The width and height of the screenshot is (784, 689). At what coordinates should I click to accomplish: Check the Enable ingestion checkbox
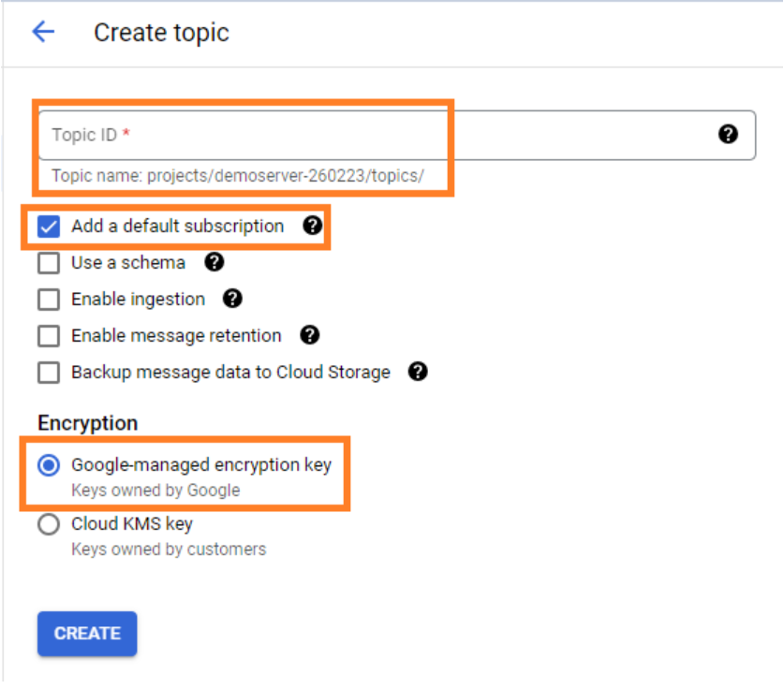tap(49, 300)
